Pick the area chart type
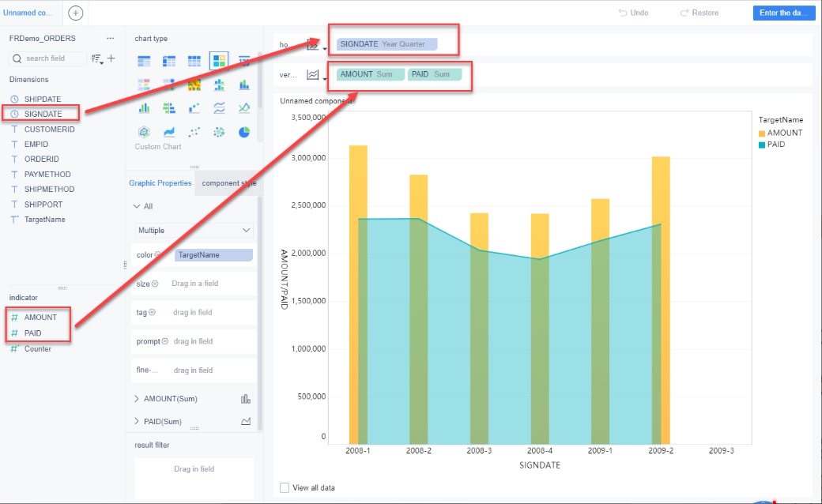This screenshot has height=504, width=822. click(x=169, y=132)
